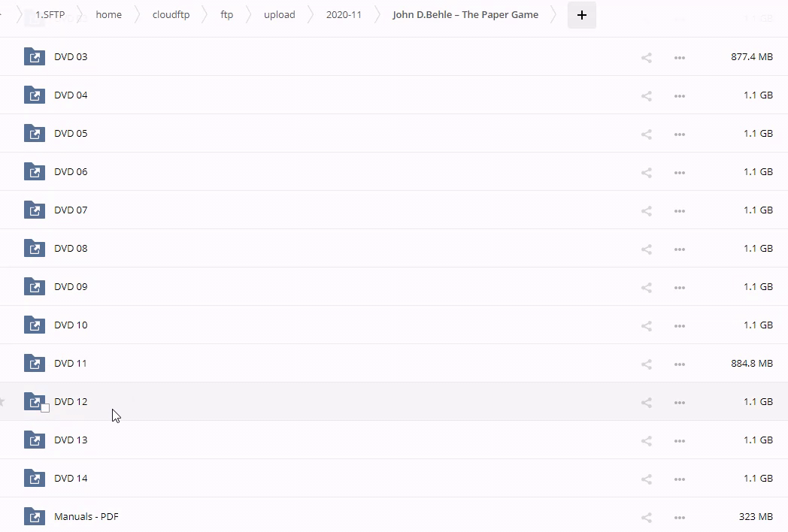Favorite DVD 12 with the star icon
Screen dimensions: 788x532
(2, 402)
